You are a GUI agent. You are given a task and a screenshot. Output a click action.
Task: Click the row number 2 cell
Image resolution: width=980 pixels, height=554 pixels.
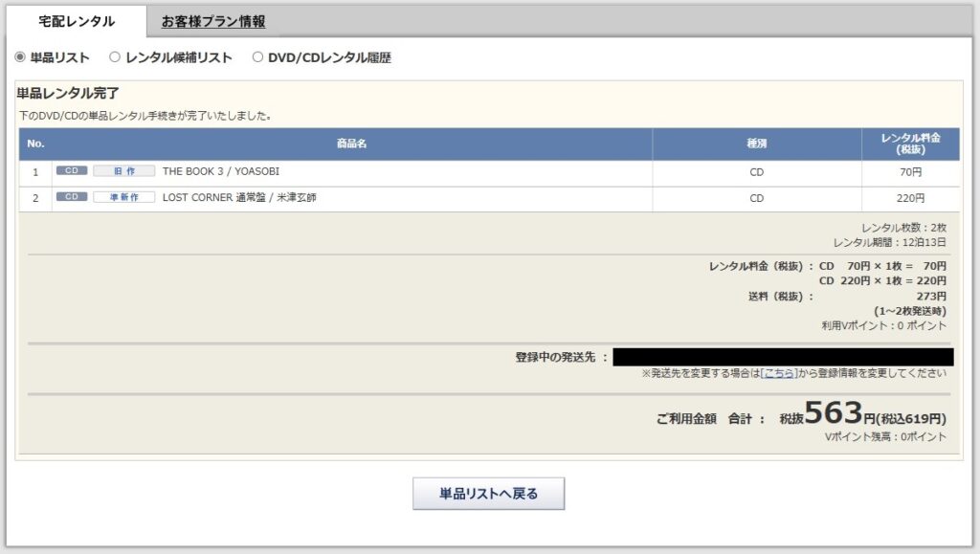click(x=35, y=199)
